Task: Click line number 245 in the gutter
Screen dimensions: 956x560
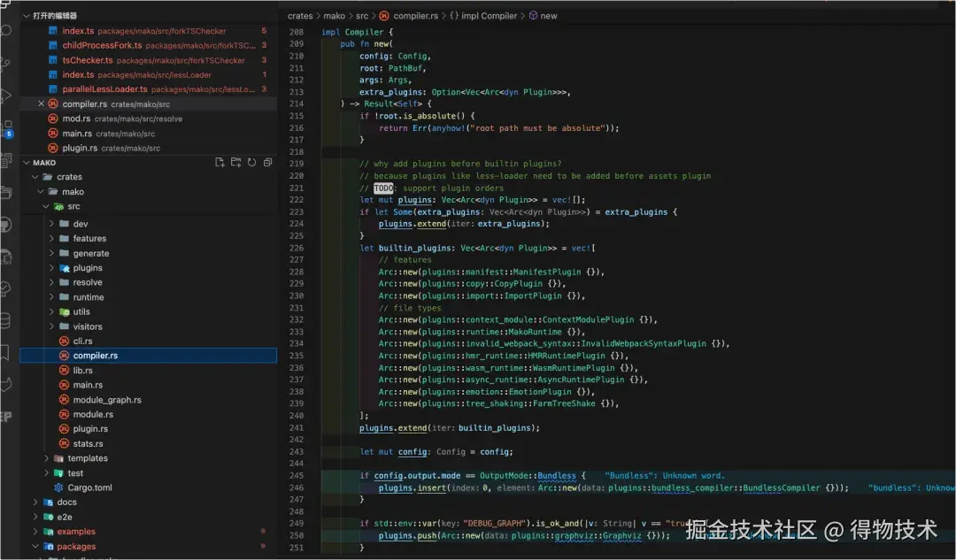Action: pyautogui.click(x=297, y=476)
